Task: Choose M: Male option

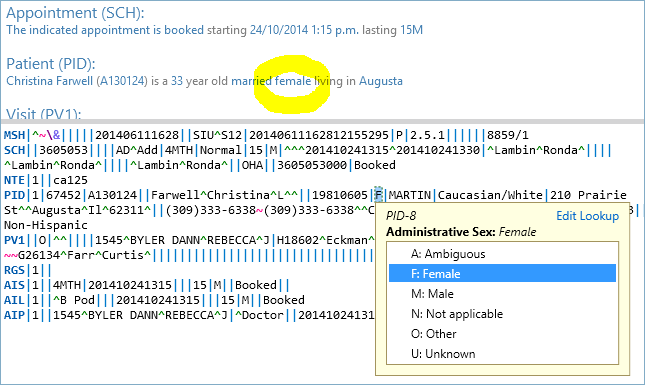Action: point(503,294)
